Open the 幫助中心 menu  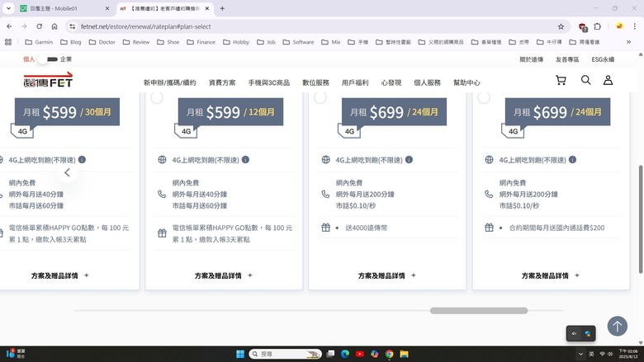(466, 82)
